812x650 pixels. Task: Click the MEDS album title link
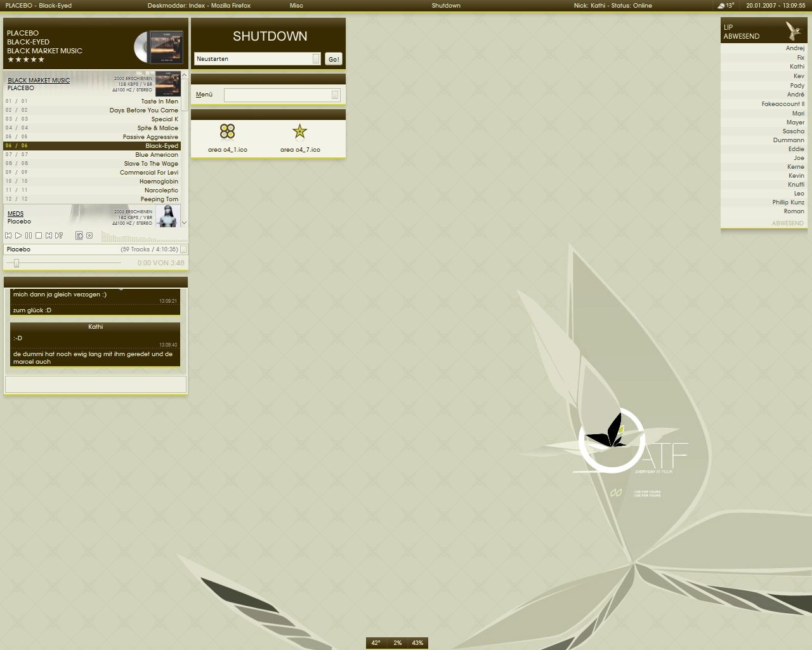point(15,214)
